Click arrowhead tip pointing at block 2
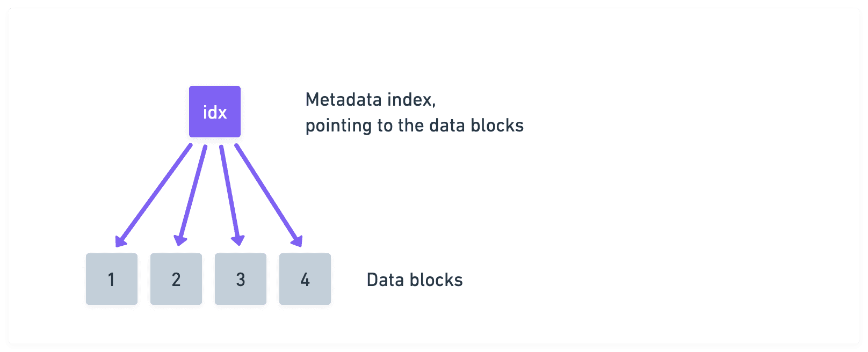This screenshot has width=868, height=352. 179,245
